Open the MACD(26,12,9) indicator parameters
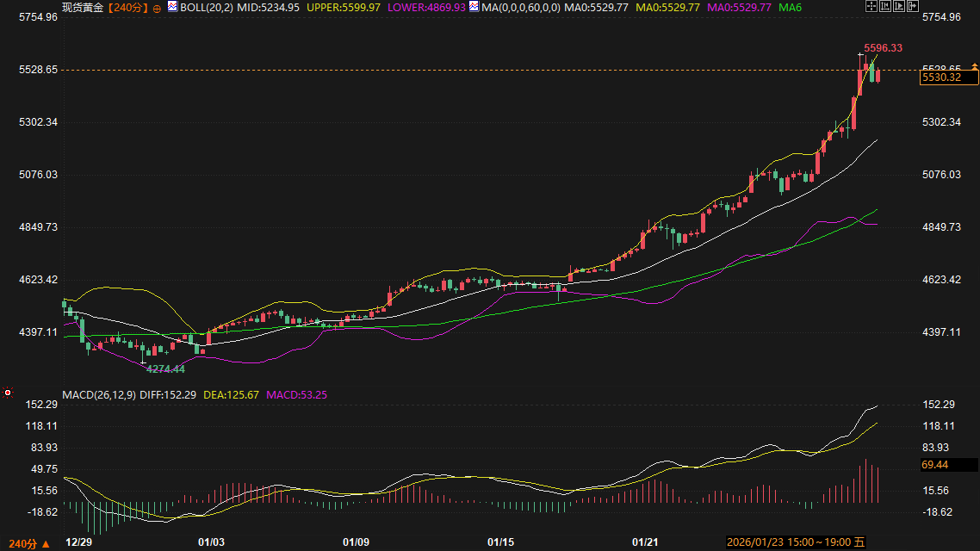Viewport: 980px width, 551px height. click(x=96, y=394)
